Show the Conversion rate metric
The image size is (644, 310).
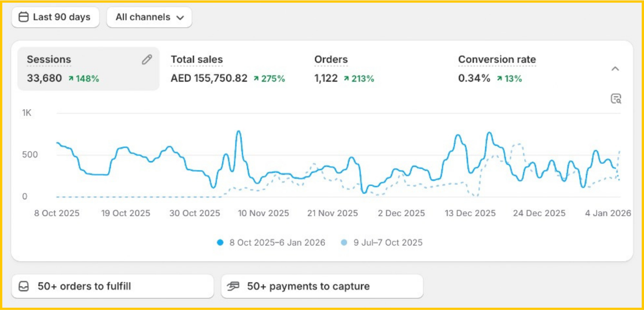[x=497, y=60]
